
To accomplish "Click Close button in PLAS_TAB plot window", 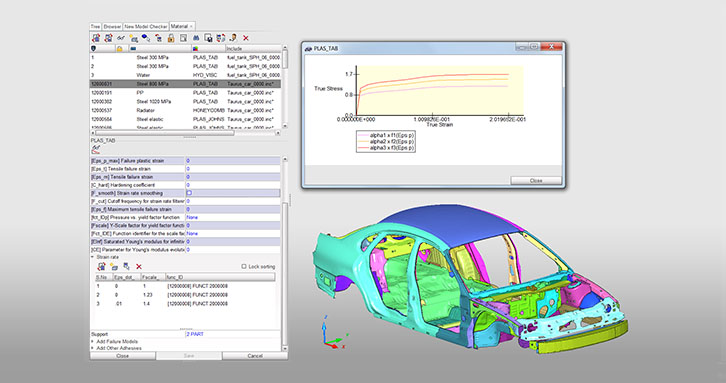I will [x=536, y=180].
